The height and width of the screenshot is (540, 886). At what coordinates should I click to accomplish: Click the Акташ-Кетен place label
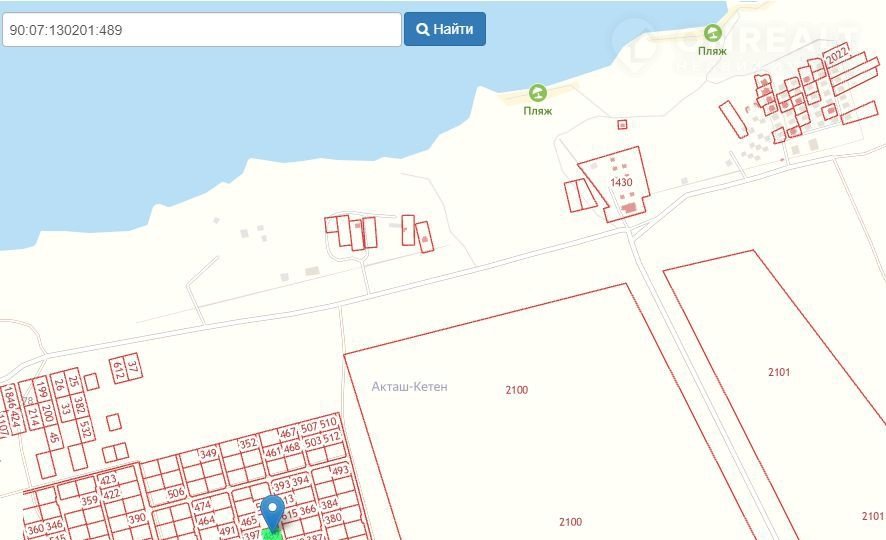coord(409,387)
